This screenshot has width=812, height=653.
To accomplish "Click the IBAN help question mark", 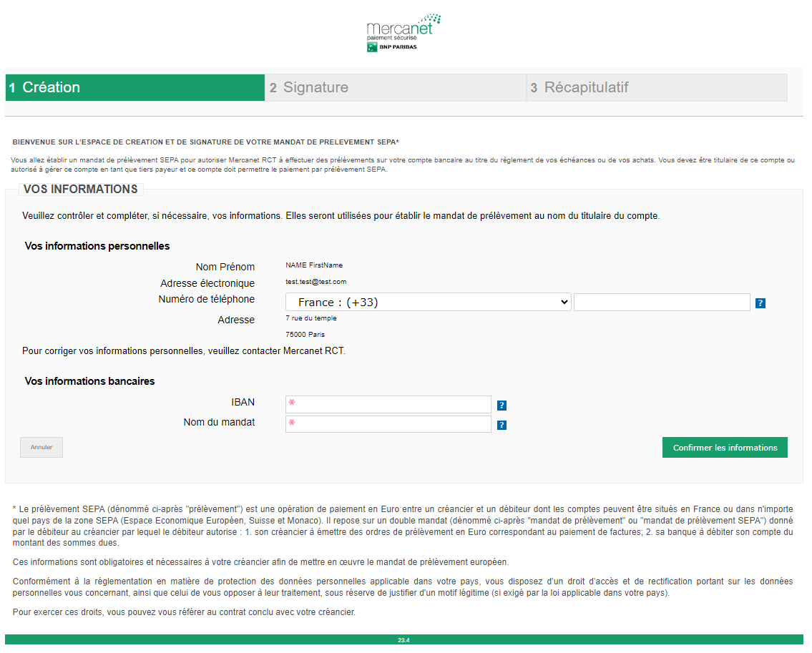I will point(502,405).
